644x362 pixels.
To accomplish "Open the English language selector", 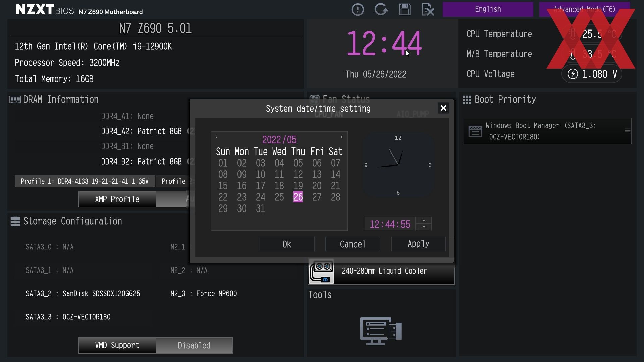I will 488,9.
